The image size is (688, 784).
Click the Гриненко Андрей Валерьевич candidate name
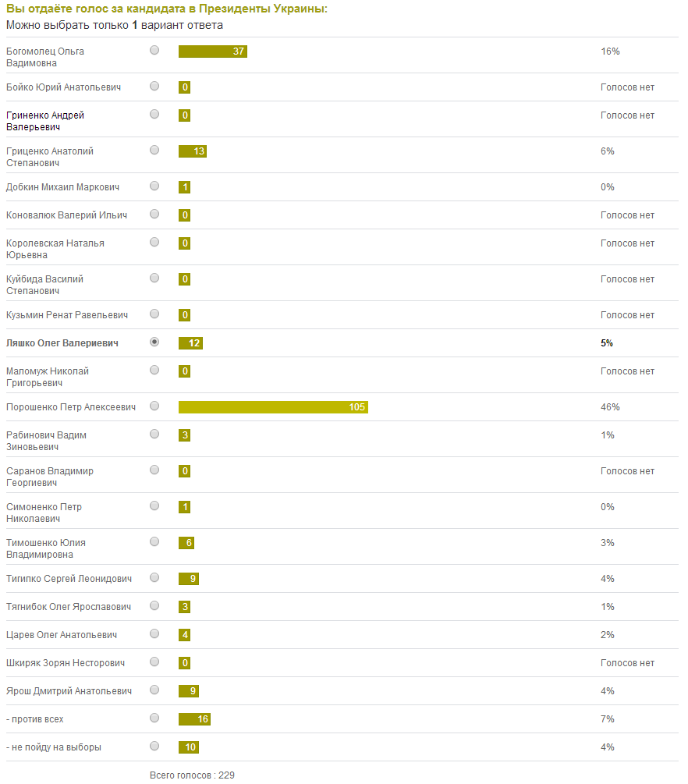click(45, 121)
